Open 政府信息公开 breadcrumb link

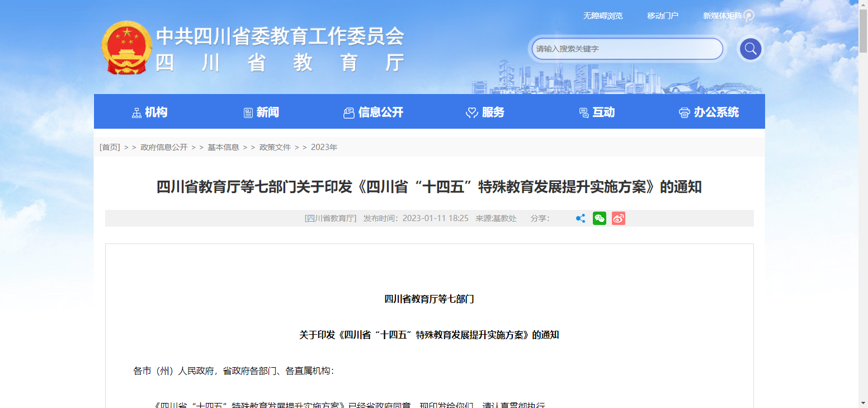coord(164,147)
